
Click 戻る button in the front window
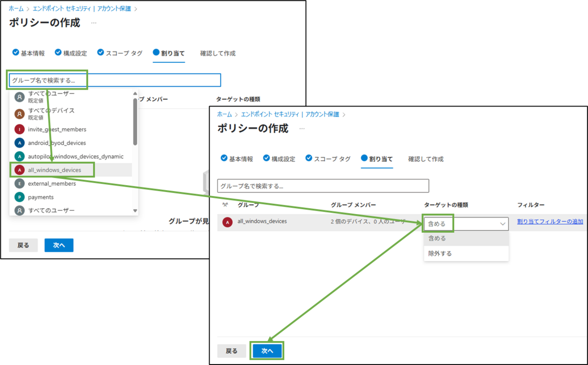pyautogui.click(x=231, y=351)
